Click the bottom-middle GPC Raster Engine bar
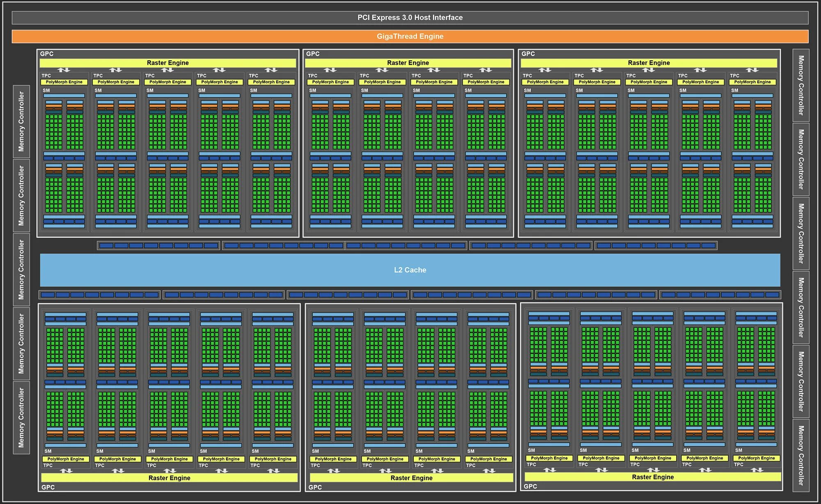Screen dimensions: 821x504 [411, 478]
